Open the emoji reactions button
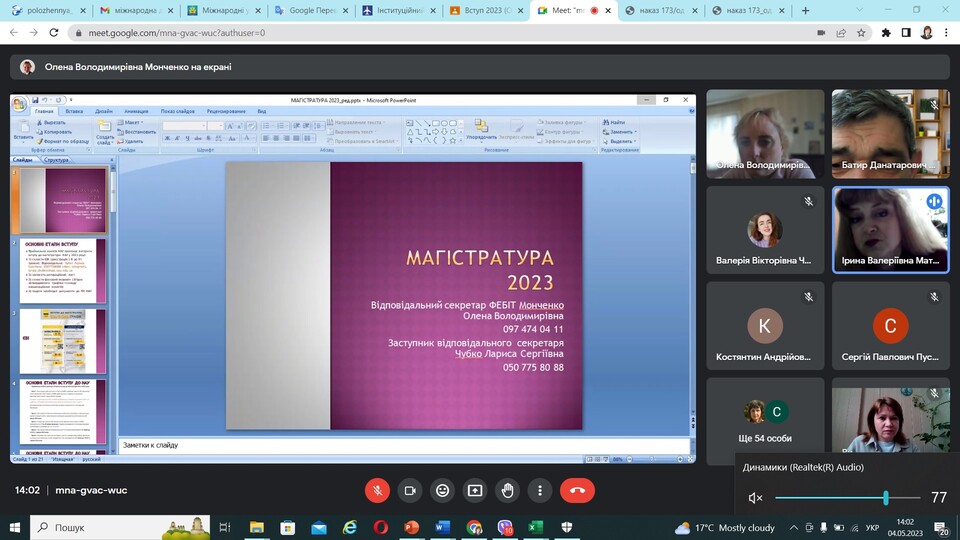The height and width of the screenshot is (540, 960). click(x=442, y=490)
